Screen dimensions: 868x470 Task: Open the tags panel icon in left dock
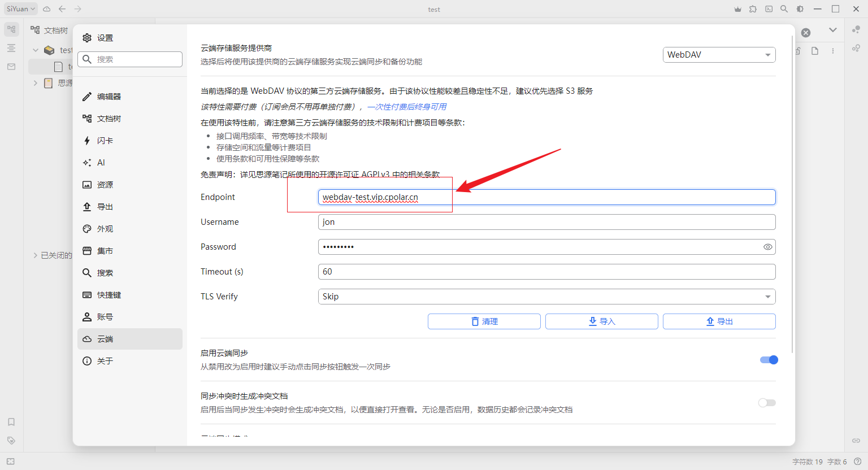tap(11, 440)
